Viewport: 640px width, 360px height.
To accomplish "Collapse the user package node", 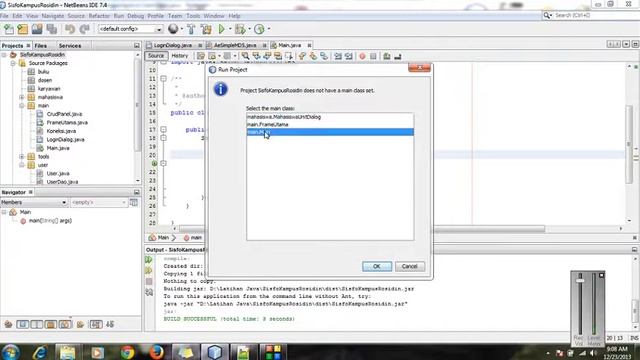I will click(22, 165).
